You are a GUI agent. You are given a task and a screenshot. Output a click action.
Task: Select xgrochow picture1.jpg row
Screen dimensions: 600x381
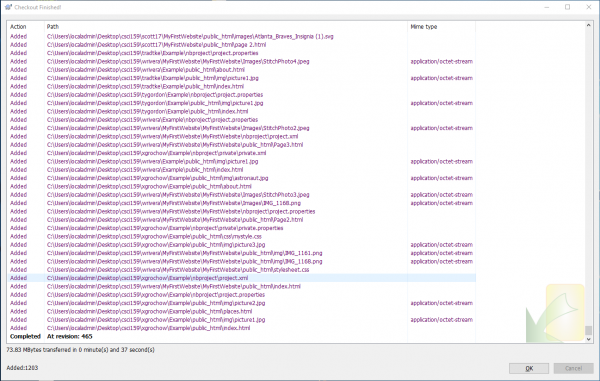(x=242, y=320)
